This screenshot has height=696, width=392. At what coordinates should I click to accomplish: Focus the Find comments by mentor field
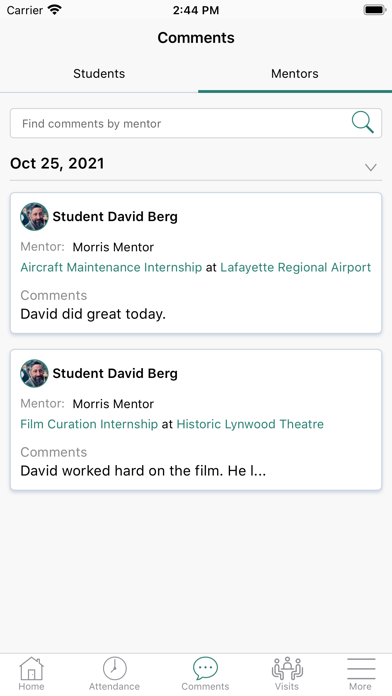(x=196, y=123)
